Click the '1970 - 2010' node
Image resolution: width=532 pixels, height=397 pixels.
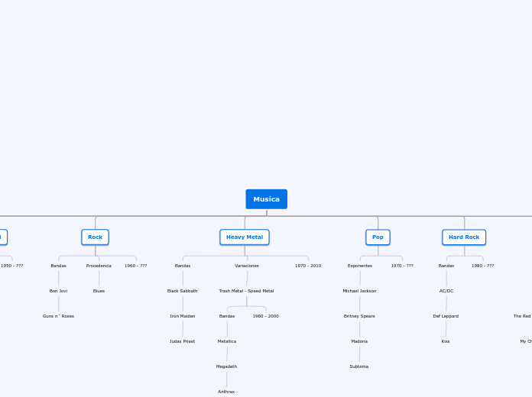click(x=308, y=266)
